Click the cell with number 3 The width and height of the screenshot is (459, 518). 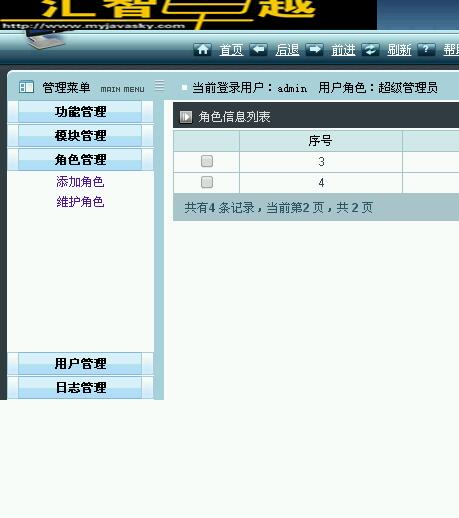coord(320,162)
